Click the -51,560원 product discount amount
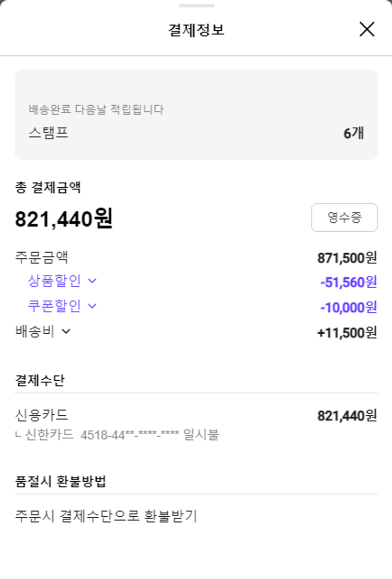The image size is (392, 579). point(348,282)
